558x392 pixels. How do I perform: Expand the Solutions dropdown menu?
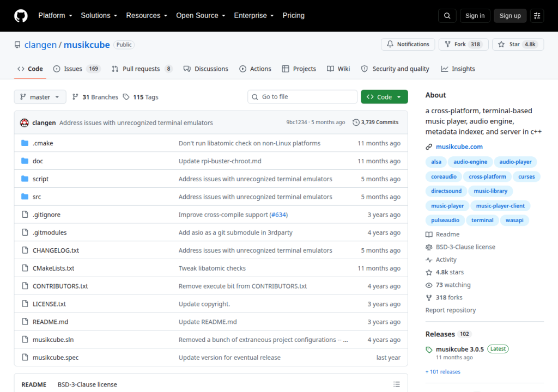(99, 16)
